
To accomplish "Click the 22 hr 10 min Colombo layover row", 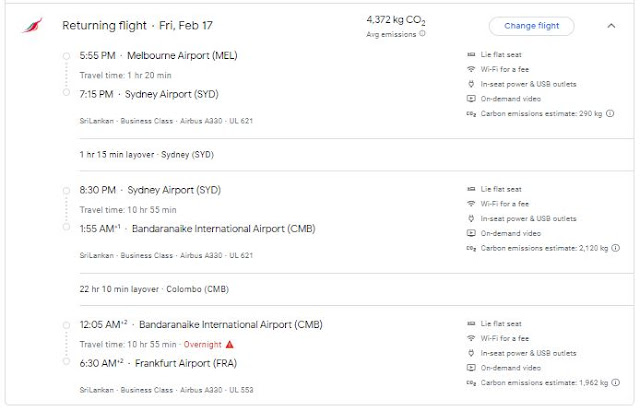I will [148, 290].
